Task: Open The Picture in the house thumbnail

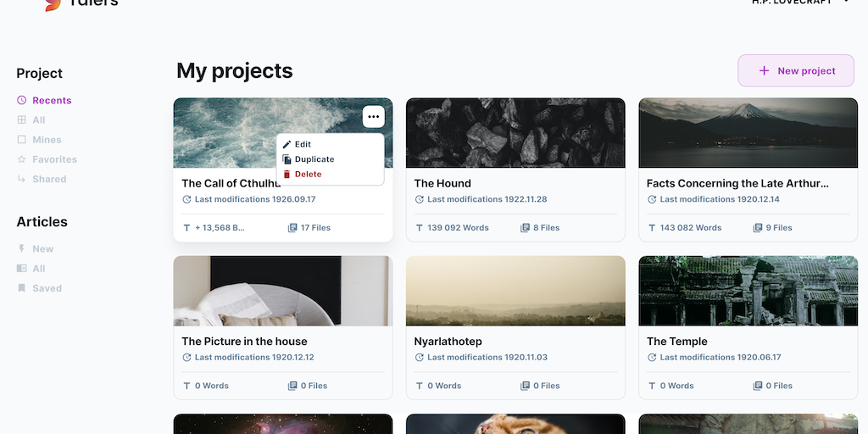Action: pyautogui.click(x=283, y=291)
